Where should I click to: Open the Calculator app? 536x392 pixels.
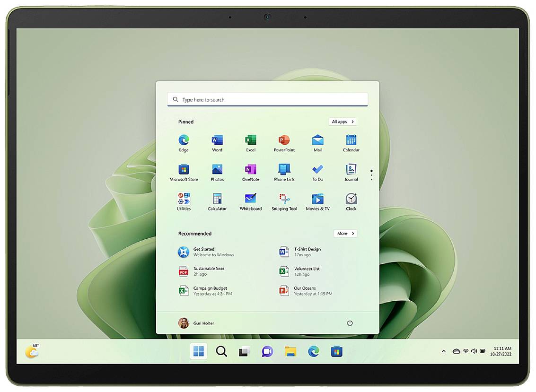217,199
